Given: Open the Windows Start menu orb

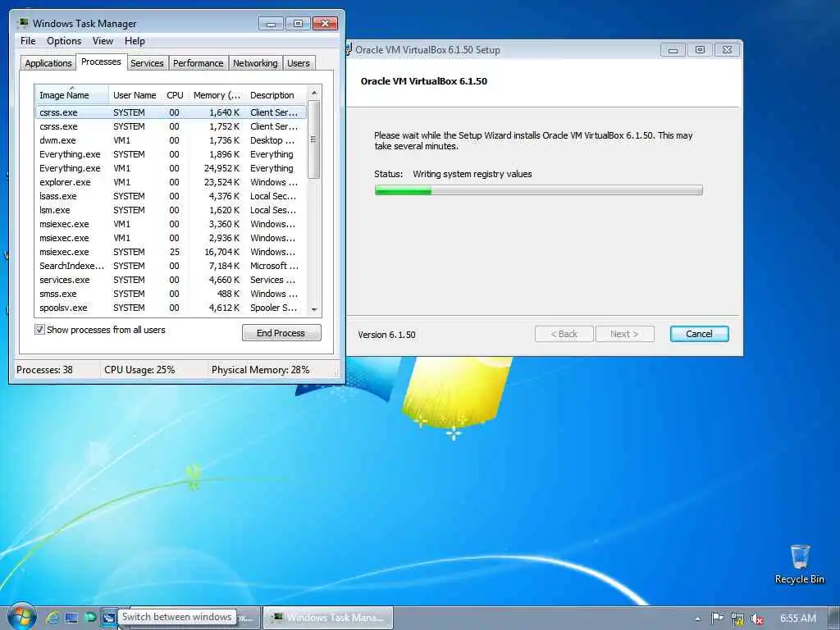Looking at the screenshot, I should (22, 617).
